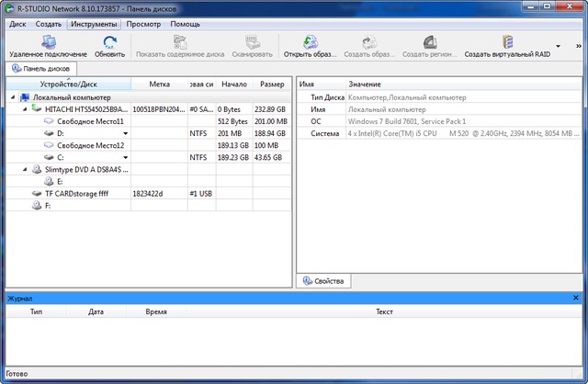Image resolution: width=588 pixels, height=384 pixels.
Task: Select the Slimtype DVD drive icon
Action: click(36, 169)
